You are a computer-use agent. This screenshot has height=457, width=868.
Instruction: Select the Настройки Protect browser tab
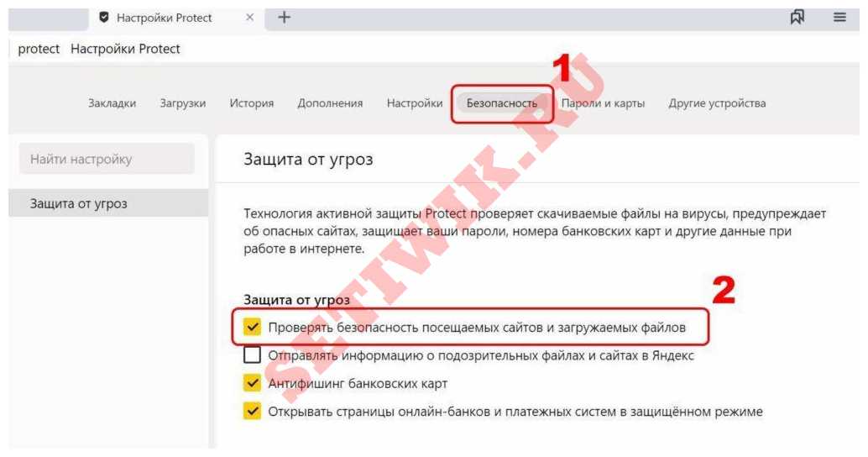(176, 18)
